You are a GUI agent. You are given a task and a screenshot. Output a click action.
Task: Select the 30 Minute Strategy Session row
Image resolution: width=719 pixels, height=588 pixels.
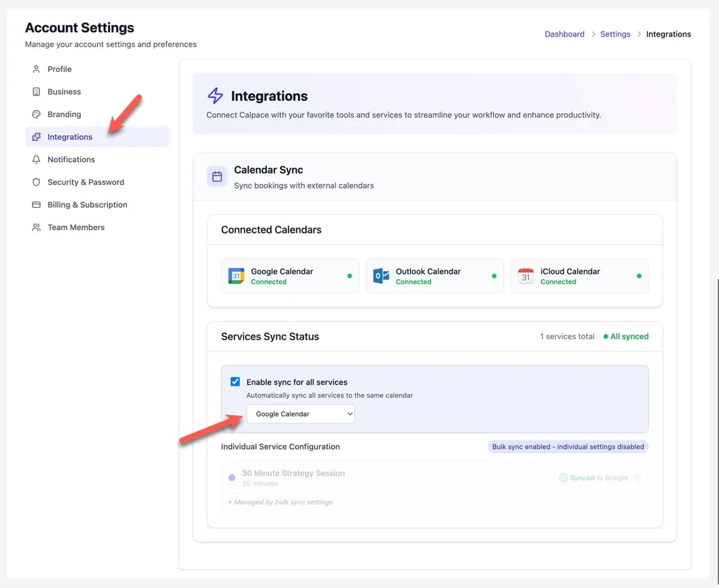pos(435,478)
